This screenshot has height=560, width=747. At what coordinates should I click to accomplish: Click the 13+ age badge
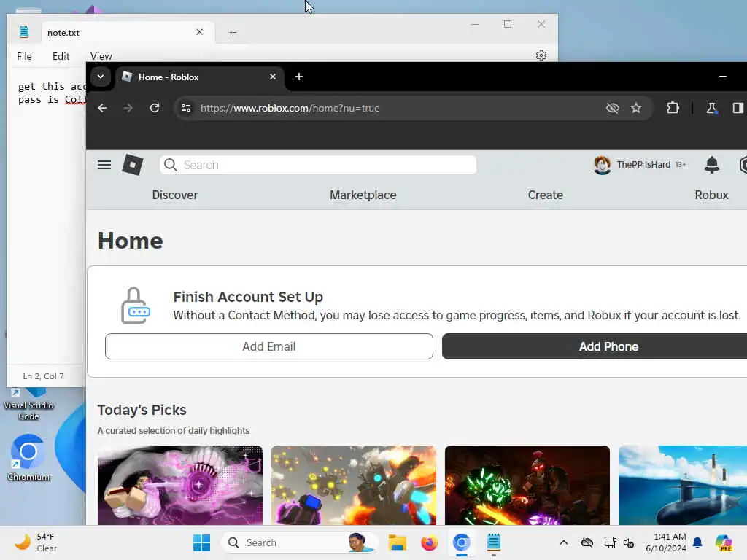click(x=681, y=164)
